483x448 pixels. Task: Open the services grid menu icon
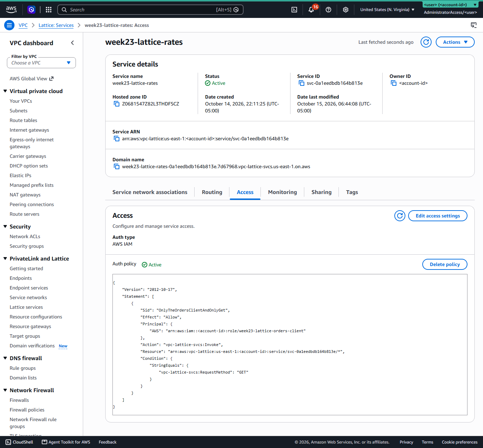(x=49, y=10)
